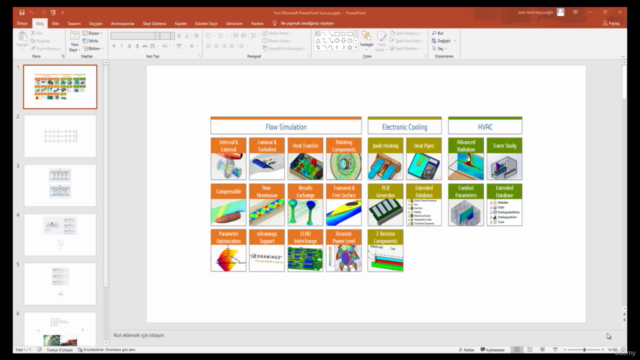Open the Metin Yönü text direction dropdown
Viewport: 640px width, 360px height.
click(x=278, y=33)
